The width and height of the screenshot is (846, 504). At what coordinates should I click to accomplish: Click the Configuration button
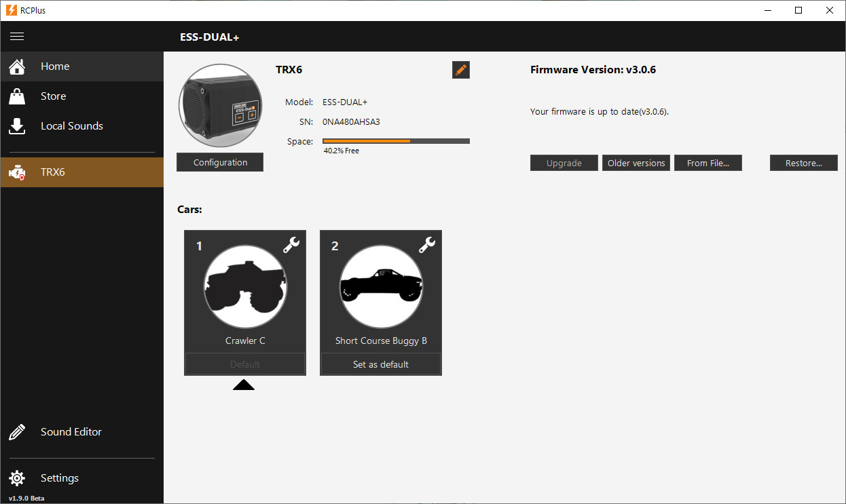[x=220, y=163]
